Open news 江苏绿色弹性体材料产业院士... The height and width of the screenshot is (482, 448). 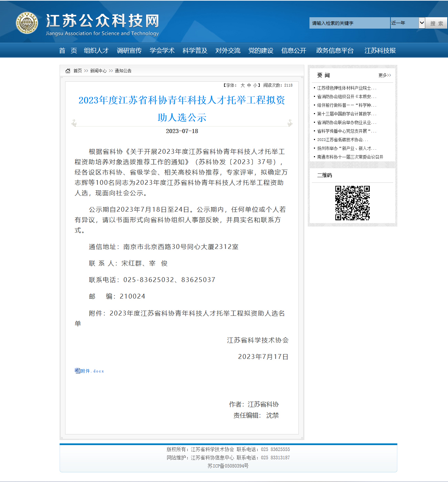coord(347,88)
